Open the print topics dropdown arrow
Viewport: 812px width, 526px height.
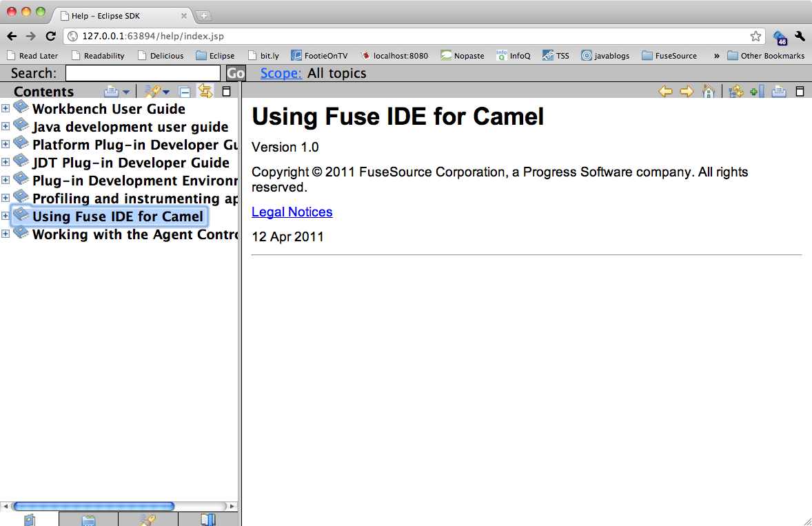point(126,92)
